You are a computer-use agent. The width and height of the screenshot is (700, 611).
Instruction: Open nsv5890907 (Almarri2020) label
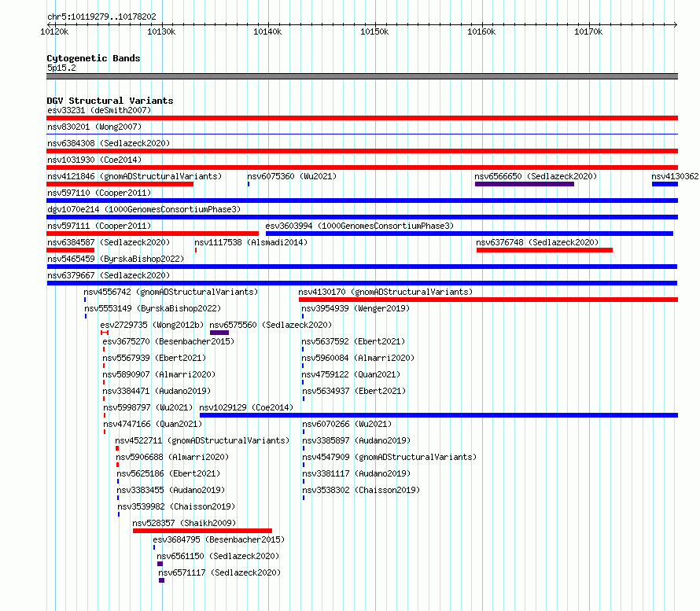pyautogui.click(x=159, y=374)
